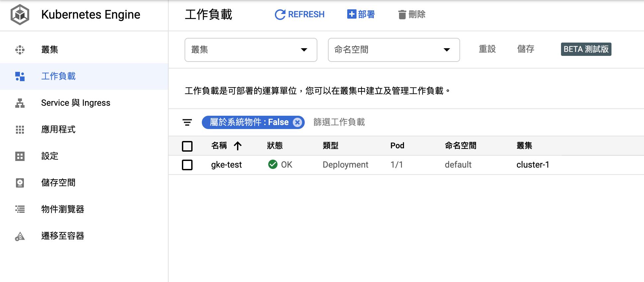Viewport: 644px width, 282px height.
Task: Click the circular refresh arrow icon
Action: tap(280, 15)
